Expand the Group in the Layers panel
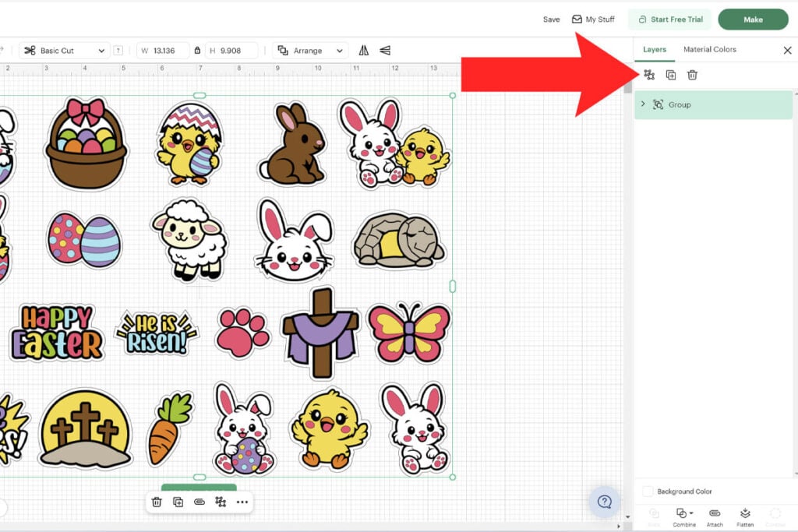 click(642, 104)
